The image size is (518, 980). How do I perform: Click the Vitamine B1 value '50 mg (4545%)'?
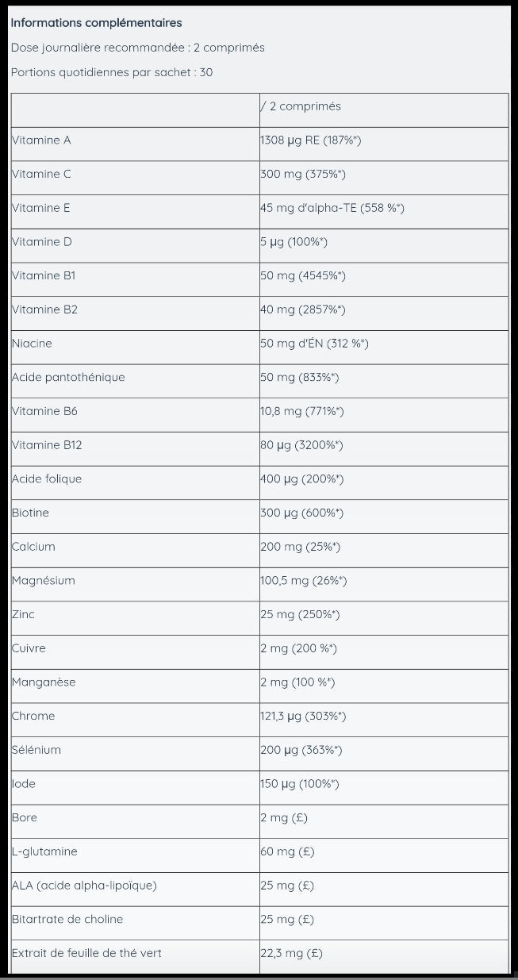pos(303,275)
